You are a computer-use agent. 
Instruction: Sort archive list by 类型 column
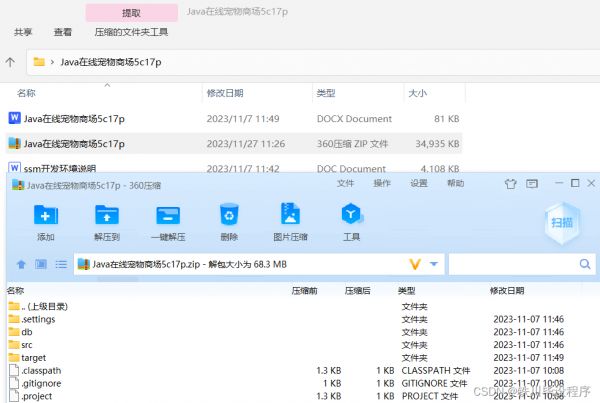(x=406, y=291)
